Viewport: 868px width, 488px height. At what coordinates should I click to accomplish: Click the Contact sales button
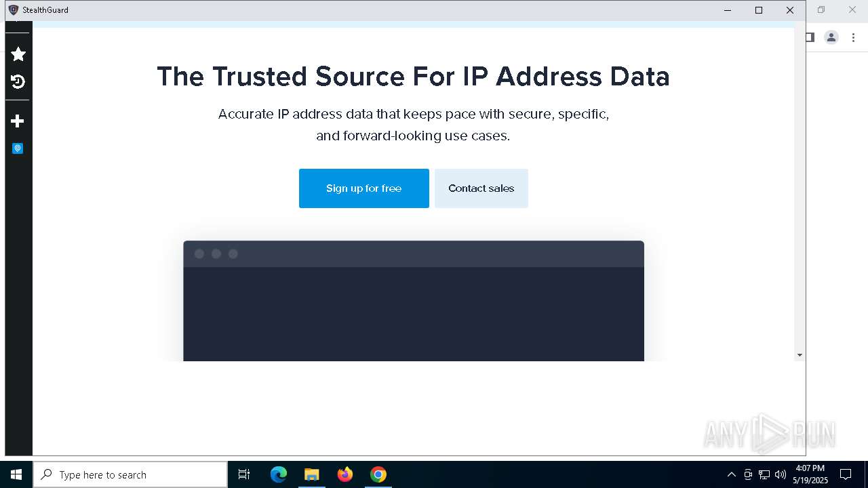(481, 188)
